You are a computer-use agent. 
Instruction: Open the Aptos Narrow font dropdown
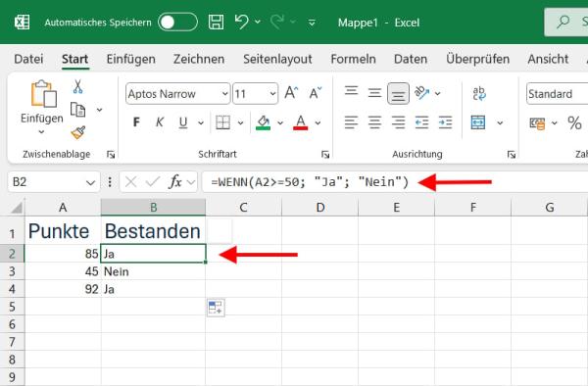[x=177, y=94]
